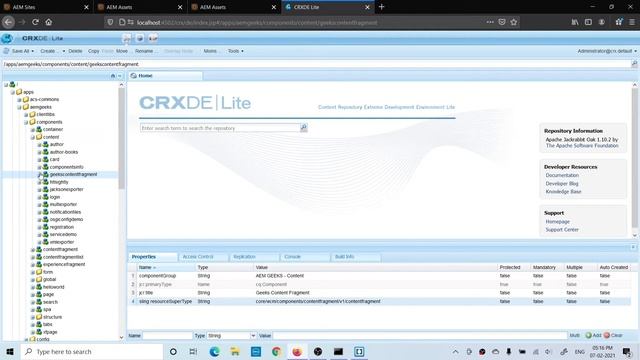Select the card component node

pyautogui.click(x=54, y=160)
